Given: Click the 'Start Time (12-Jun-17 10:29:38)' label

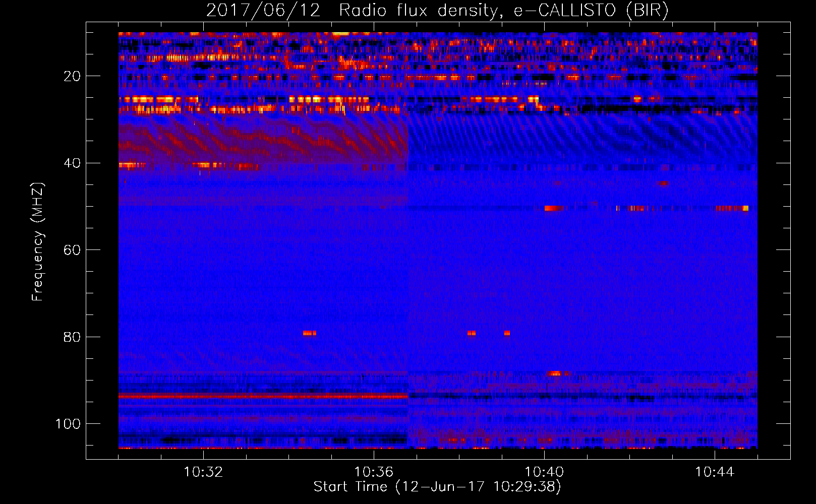Looking at the screenshot, I should coord(437,487).
